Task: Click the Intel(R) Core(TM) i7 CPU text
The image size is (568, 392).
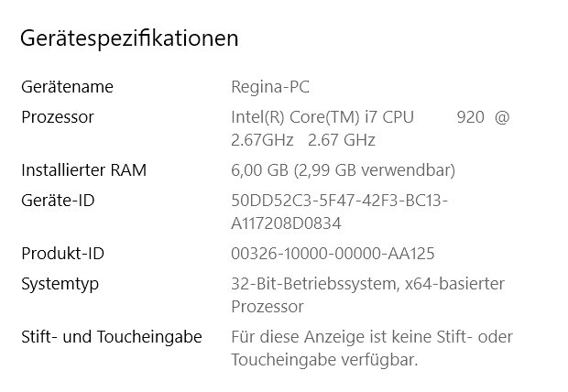Action: point(322,117)
